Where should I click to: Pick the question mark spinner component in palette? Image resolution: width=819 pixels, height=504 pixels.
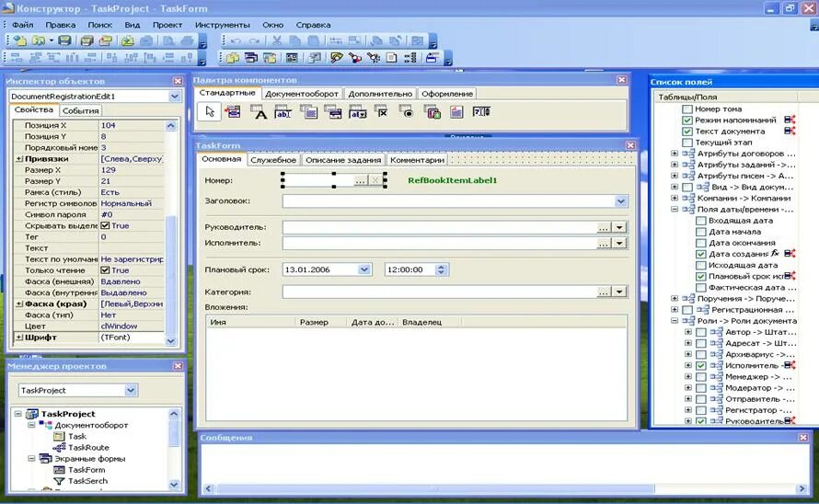pos(481,112)
